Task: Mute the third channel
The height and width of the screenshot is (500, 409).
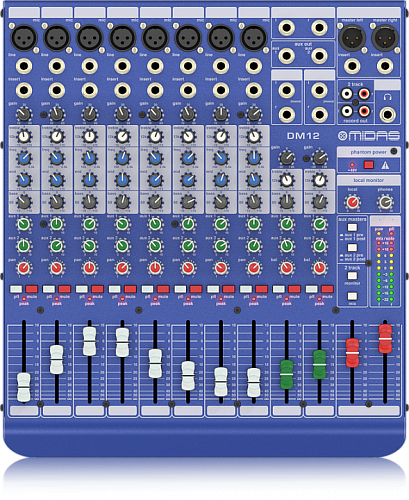Action: tap(98, 289)
